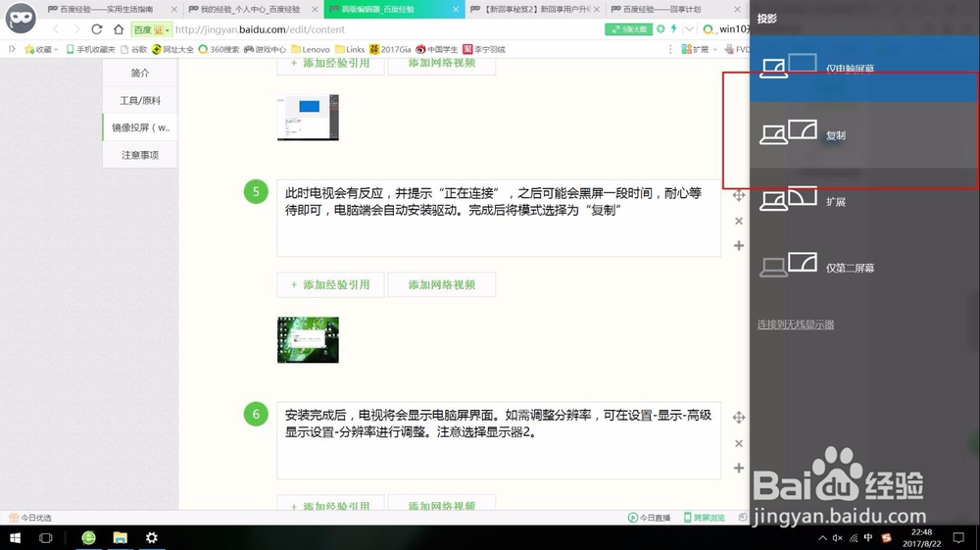The height and width of the screenshot is (550, 980).
Task: Open the 中国学生 bookmark
Action: pyautogui.click(x=437, y=49)
